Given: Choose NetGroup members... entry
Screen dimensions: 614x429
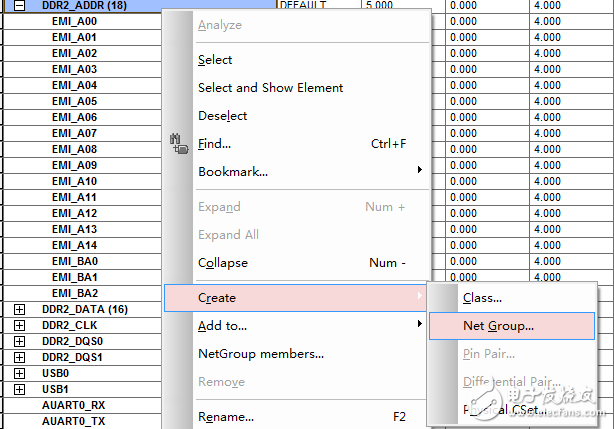Looking at the screenshot, I should [261, 354].
